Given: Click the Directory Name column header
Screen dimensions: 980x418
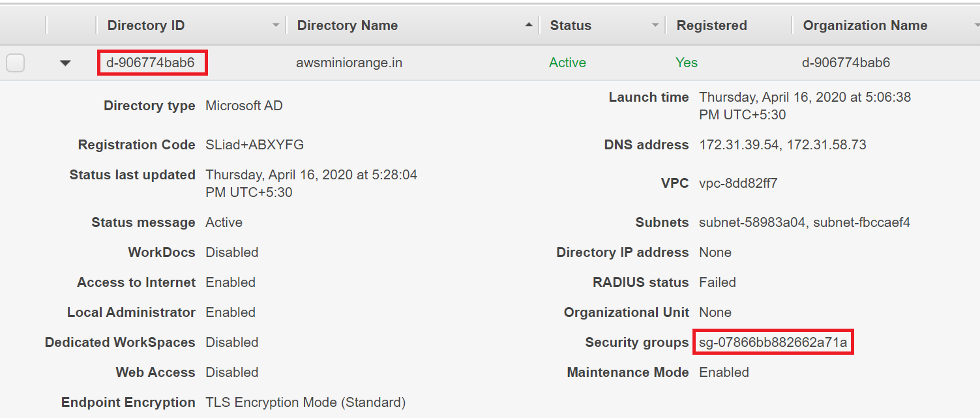Looking at the screenshot, I should [347, 25].
